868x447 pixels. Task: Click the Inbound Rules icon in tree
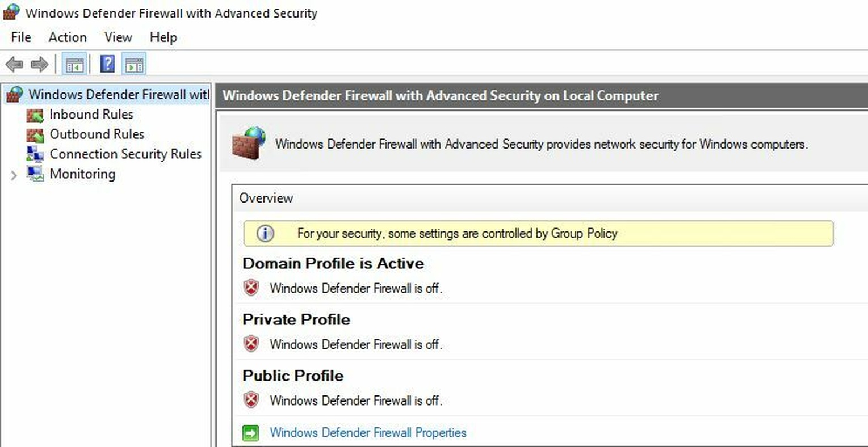35,115
